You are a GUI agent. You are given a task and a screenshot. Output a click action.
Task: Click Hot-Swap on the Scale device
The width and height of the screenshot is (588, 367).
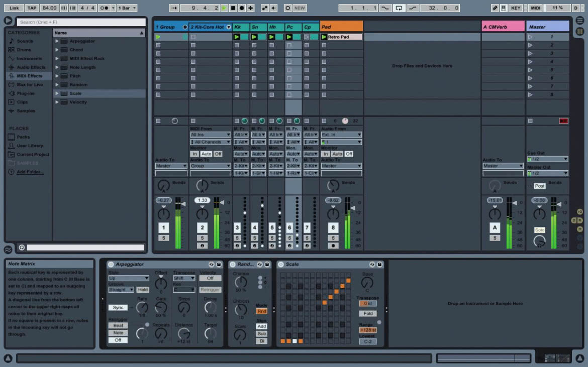pyautogui.click(x=372, y=265)
